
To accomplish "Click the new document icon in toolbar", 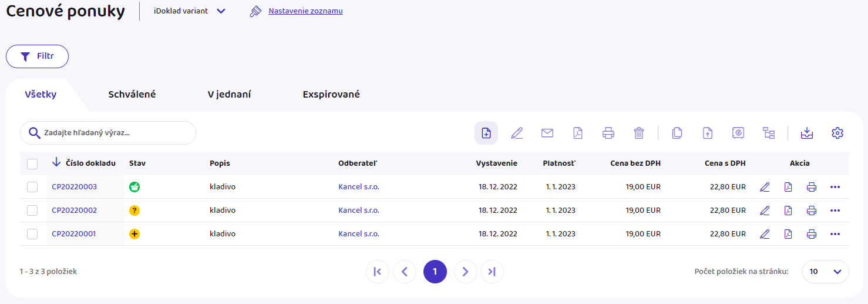I will pyautogui.click(x=486, y=133).
